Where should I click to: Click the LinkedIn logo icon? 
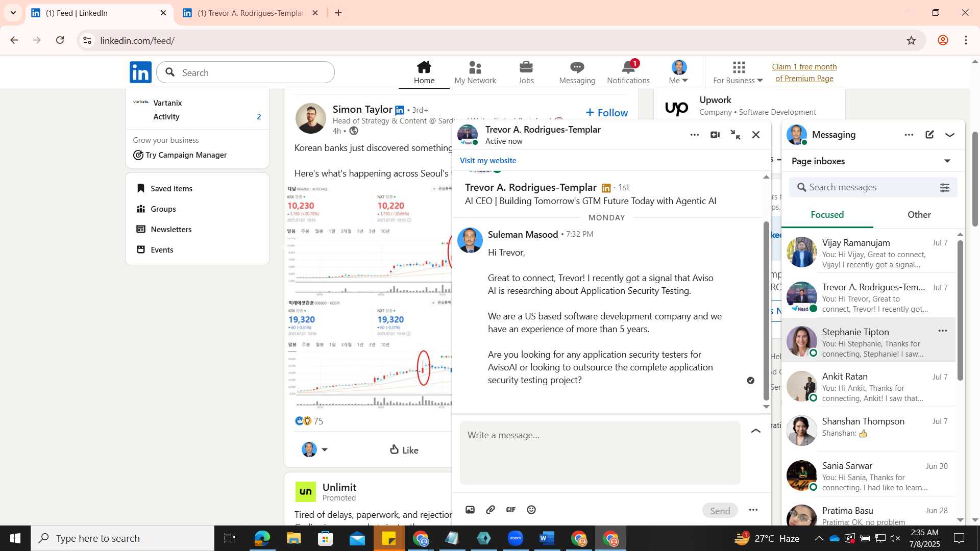(140, 72)
